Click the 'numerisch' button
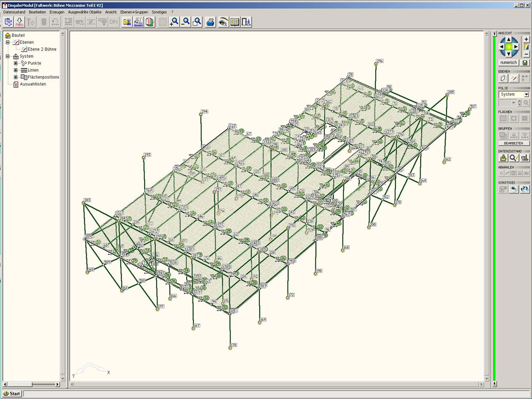532x399 pixels. click(x=508, y=63)
